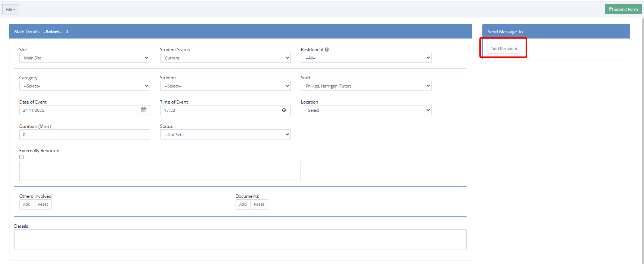Add a person under Others Involved
The height and width of the screenshot is (264, 644).
[x=27, y=205]
